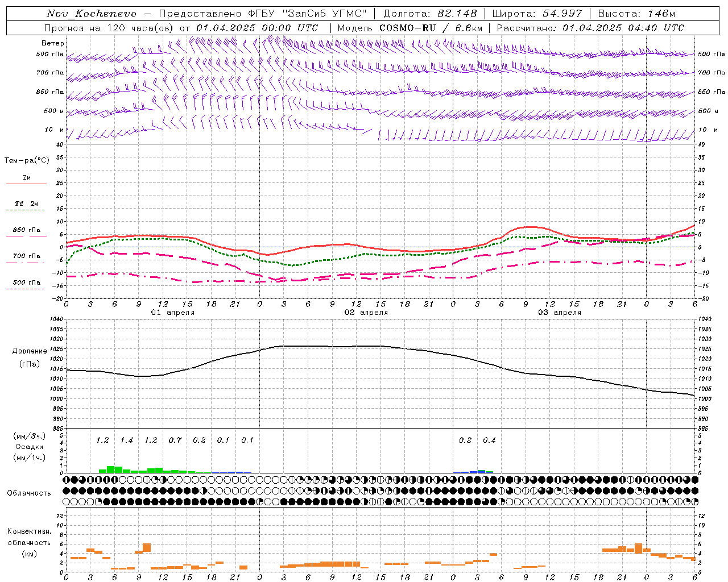Click the '01 апреля' date label
Screen dimensions: 728x582
coord(173,313)
